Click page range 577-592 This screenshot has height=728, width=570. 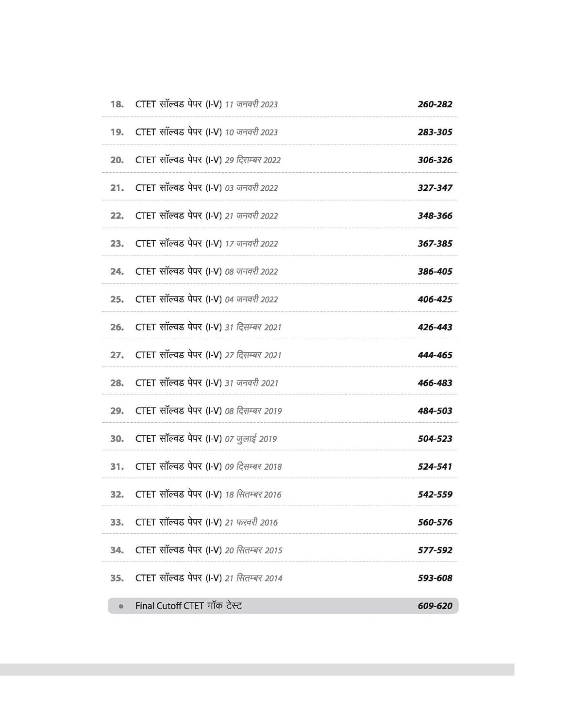[435, 550]
